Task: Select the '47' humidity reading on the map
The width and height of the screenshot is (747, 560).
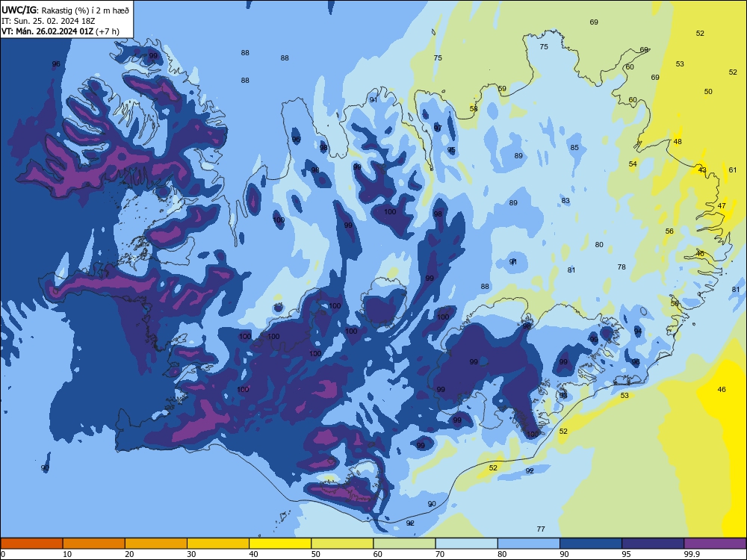Action: click(722, 206)
